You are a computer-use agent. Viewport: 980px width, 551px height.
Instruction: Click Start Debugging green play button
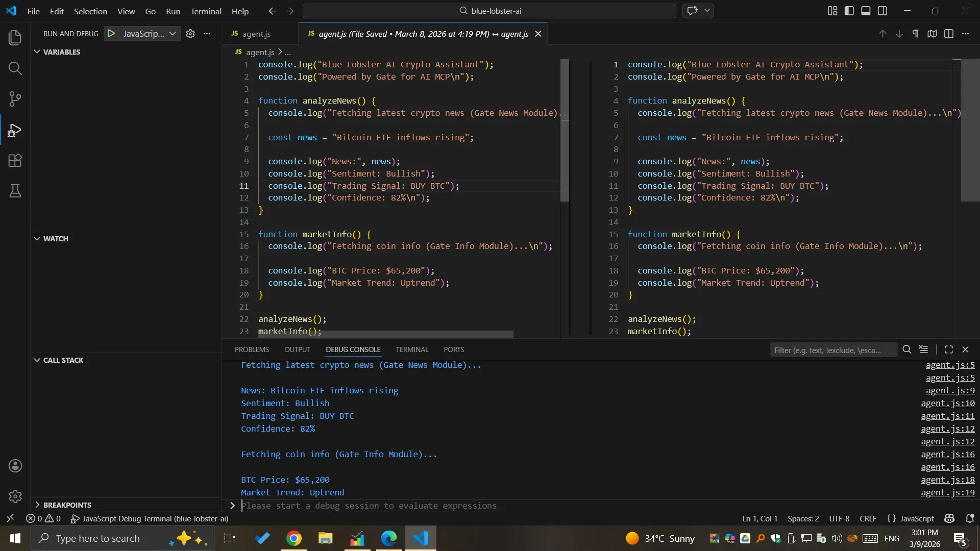tap(111, 34)
